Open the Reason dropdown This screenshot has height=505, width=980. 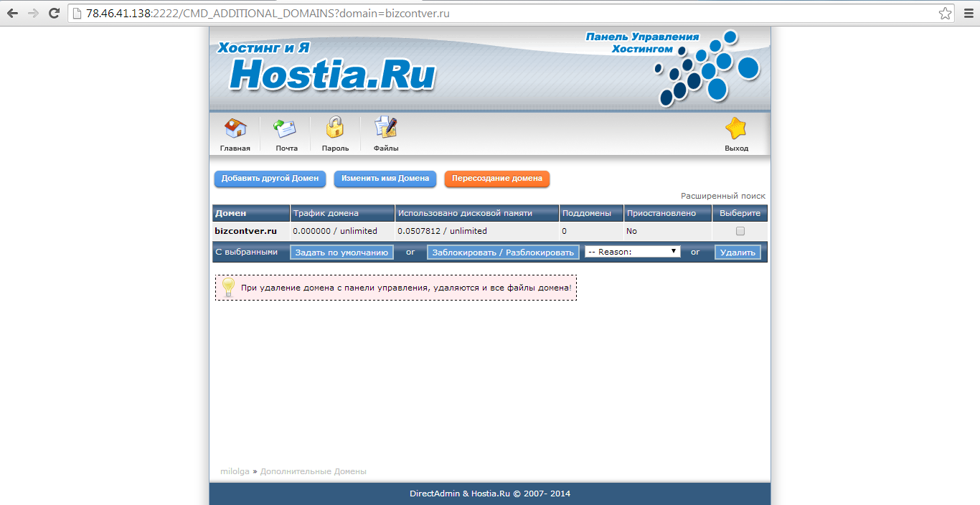tap(633, 252)
